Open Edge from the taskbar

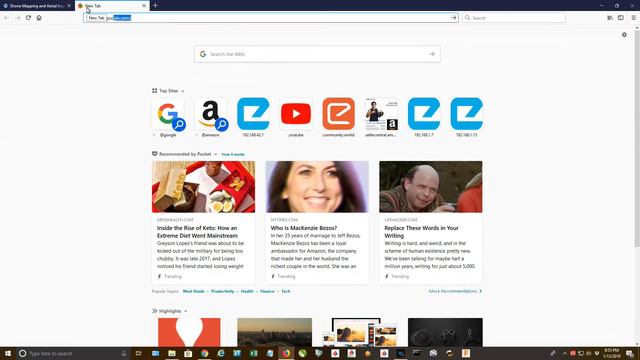pos(221,353)
